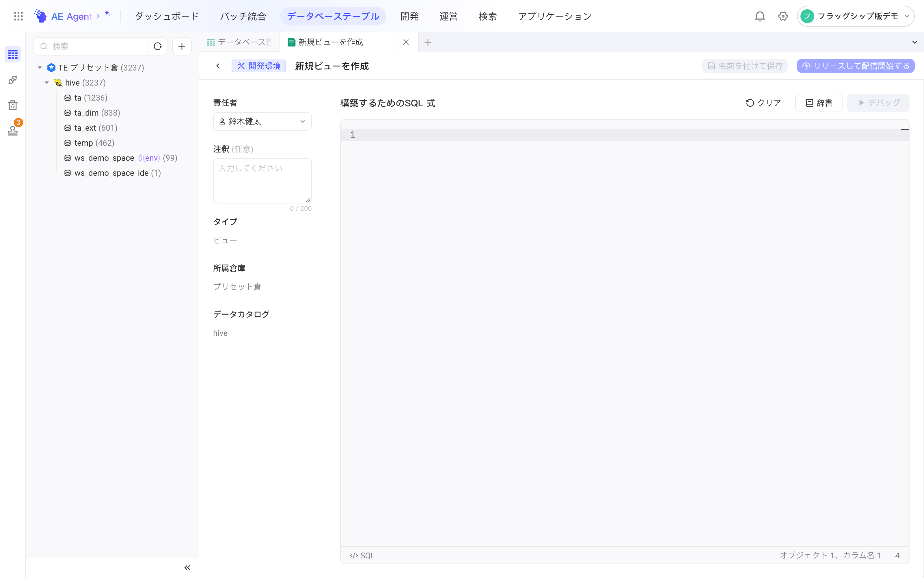The height and width of the screenshot is (578, 924).
Task: Open the ダッシュボード menu
Action: point(167,16)
